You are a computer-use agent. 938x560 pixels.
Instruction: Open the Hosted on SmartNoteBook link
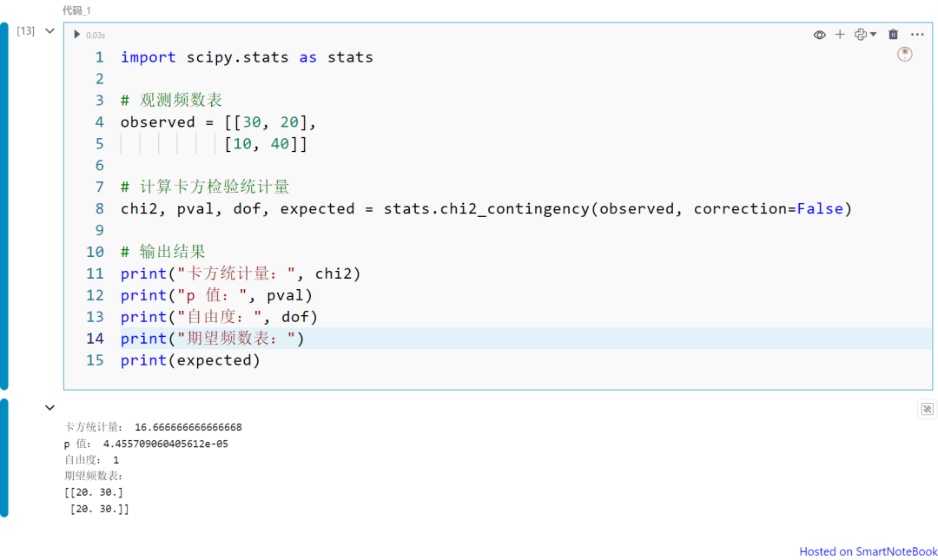pos(868,551)
